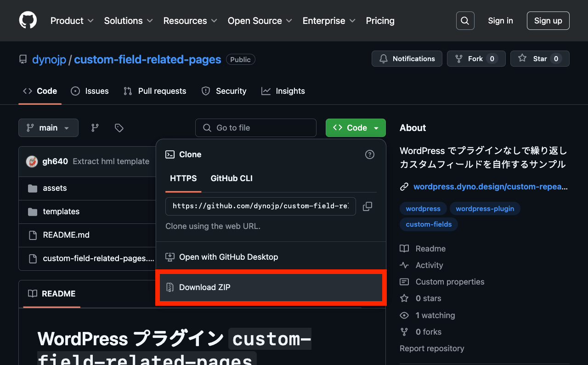This screenshot has height=365, width=588.
Task: Open the "Extract hml template" commit message
Action: tap(111, 161)
